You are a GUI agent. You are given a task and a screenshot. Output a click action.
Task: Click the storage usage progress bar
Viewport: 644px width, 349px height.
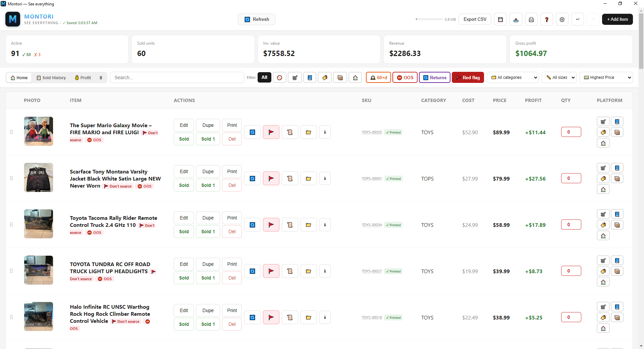[429, 19]
